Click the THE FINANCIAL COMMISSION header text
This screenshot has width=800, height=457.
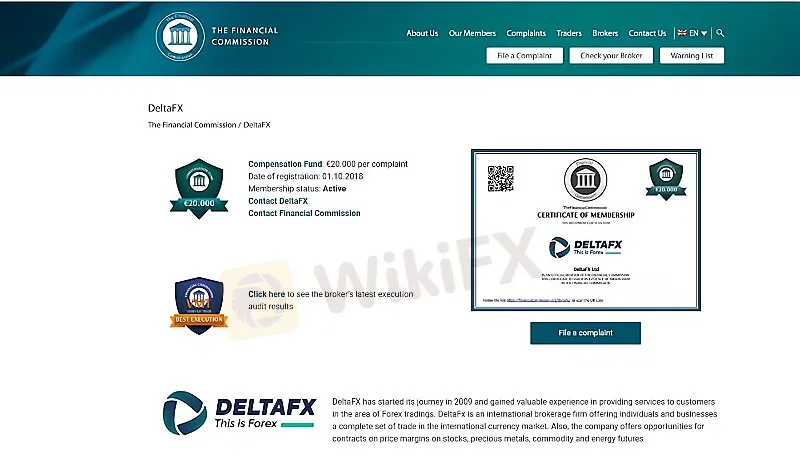click(x=245, y=36)
